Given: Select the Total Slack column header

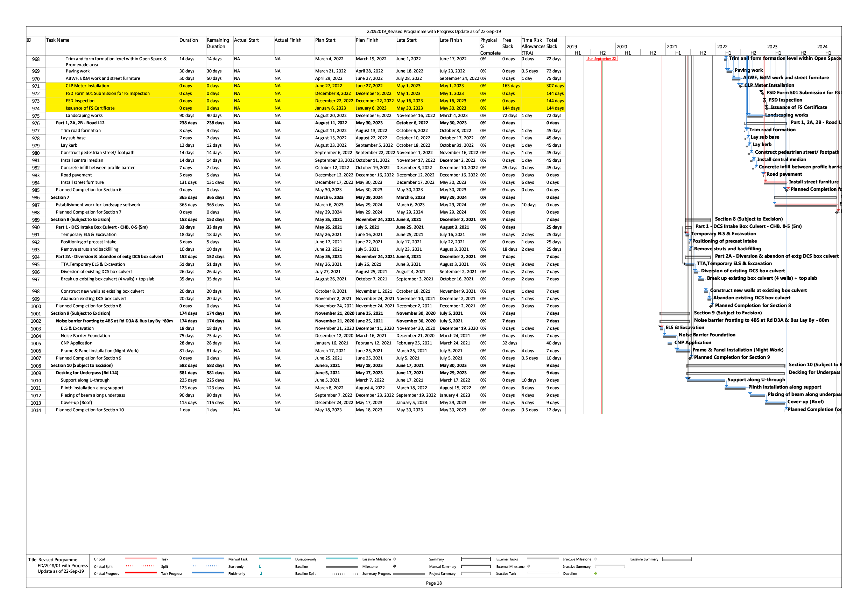Looking at the screenshot, I should [552, 43].
